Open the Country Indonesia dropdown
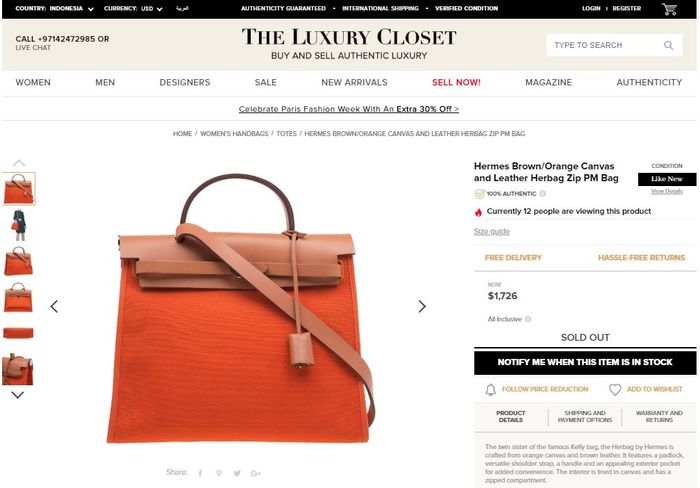The image size is (700, 488). pyautogui.click(x=54, y=8)
